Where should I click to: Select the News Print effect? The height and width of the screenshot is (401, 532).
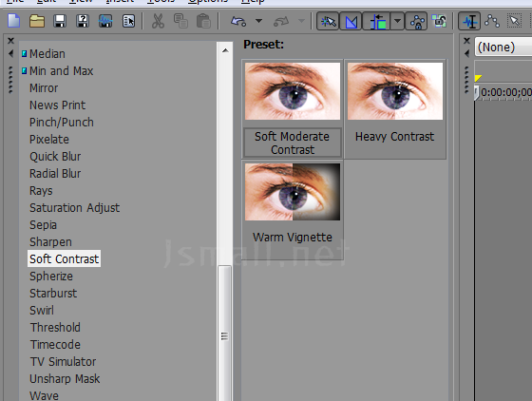click(57, 105)
